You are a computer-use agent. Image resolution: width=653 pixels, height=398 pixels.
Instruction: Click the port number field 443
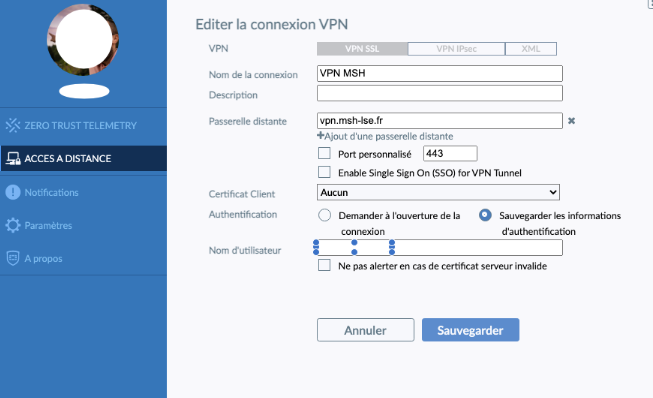(450, 154)
